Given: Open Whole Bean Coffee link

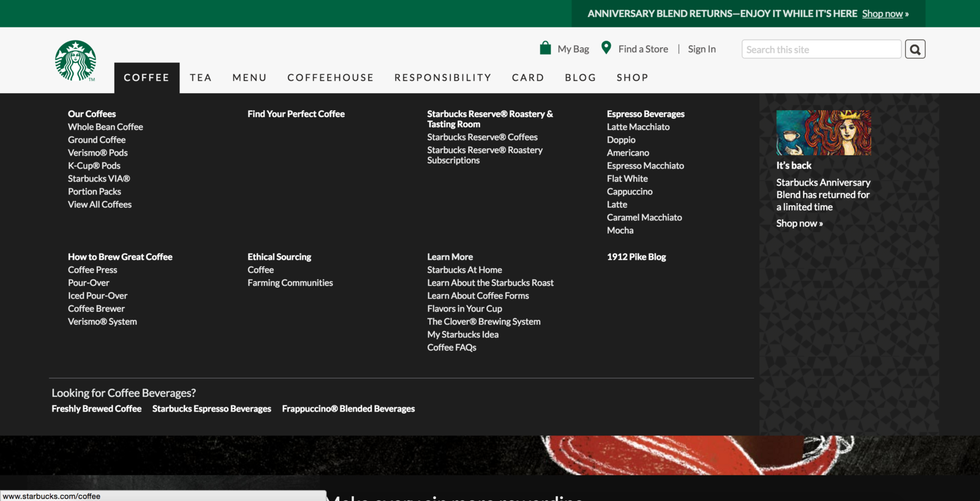Looking at the screenshot, I should 105,127.
